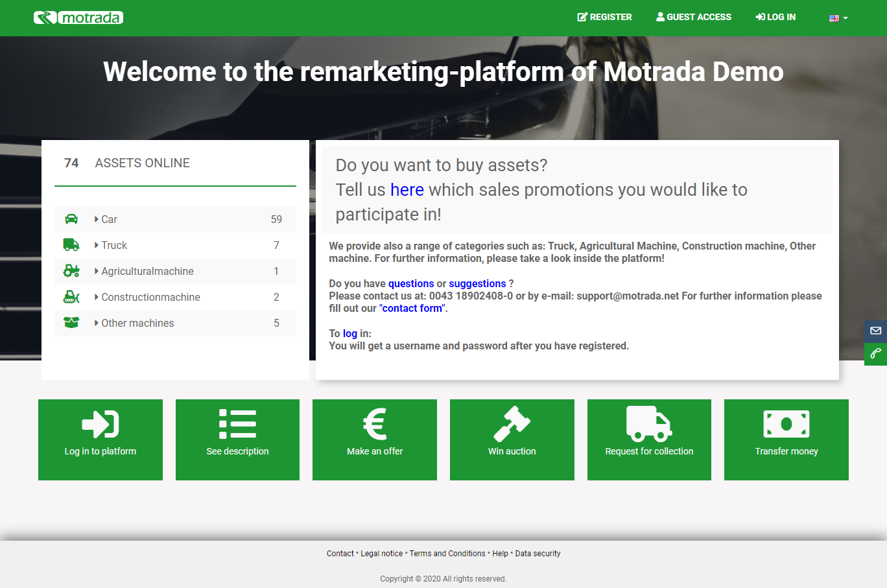Follow the 'here' sales promotions link
The height and width of the screenshot is (588, 887).
tap(407, 190)
